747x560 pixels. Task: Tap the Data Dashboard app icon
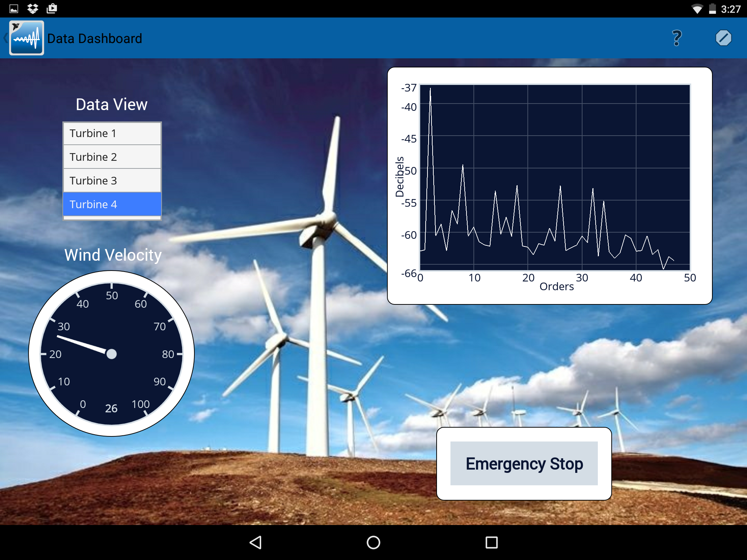pos(27,38)
